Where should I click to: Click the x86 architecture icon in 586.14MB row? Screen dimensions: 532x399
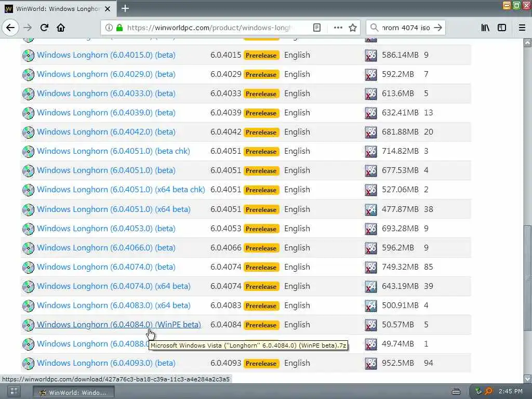click(371, 55)
